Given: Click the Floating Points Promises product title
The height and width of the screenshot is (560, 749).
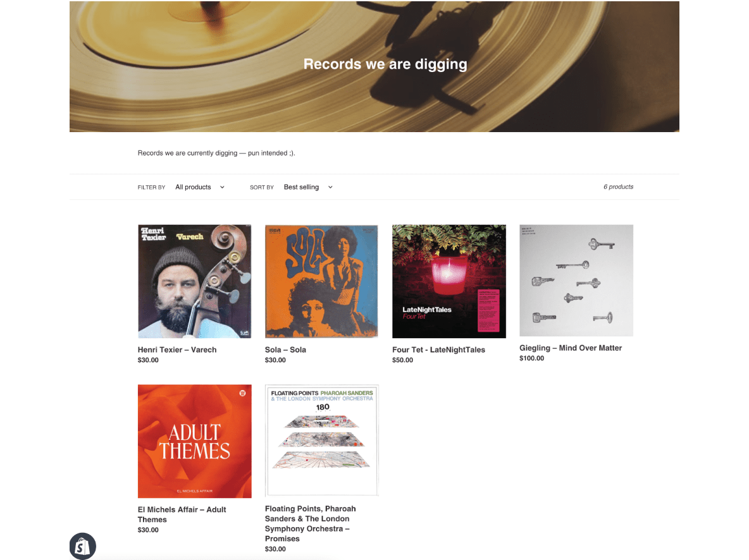Looking at the screenshot, I should pos(311,524).
